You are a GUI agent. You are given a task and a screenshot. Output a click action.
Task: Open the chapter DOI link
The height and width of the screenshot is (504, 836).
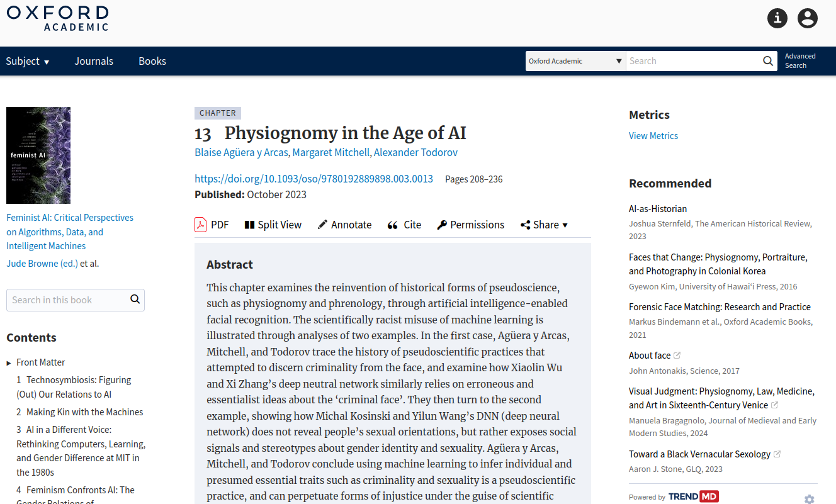313,179
